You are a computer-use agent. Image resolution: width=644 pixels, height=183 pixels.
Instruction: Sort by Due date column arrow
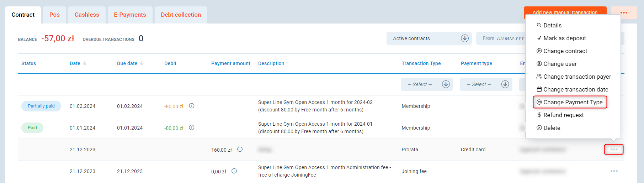coord(142,63)
